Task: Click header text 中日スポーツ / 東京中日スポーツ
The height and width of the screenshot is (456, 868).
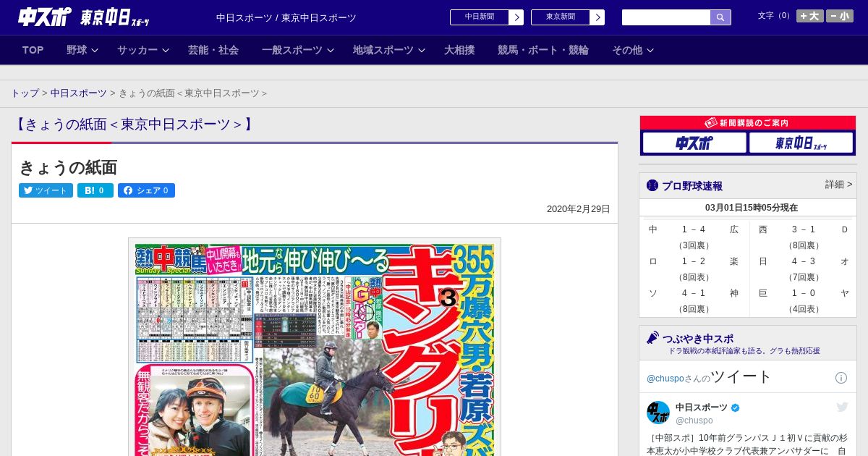Action: (286, 17)
